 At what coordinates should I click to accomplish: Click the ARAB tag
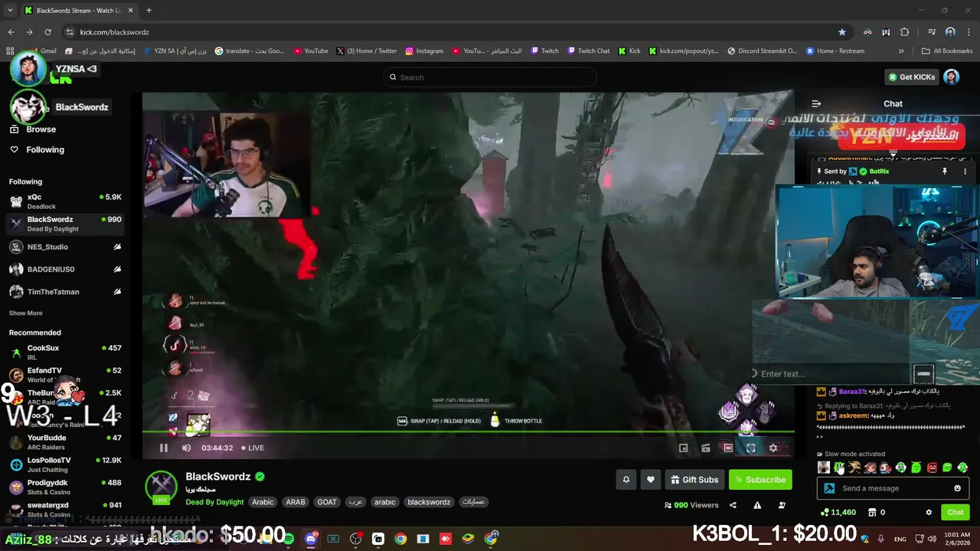pyautogui.click(x=296, y=502)
